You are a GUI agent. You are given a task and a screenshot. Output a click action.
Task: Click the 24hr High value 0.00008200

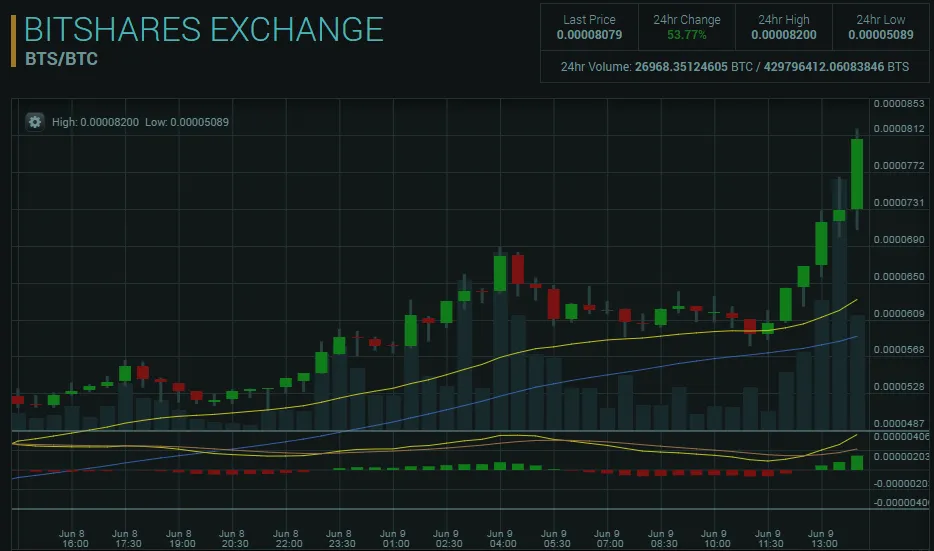coord(784,35)
